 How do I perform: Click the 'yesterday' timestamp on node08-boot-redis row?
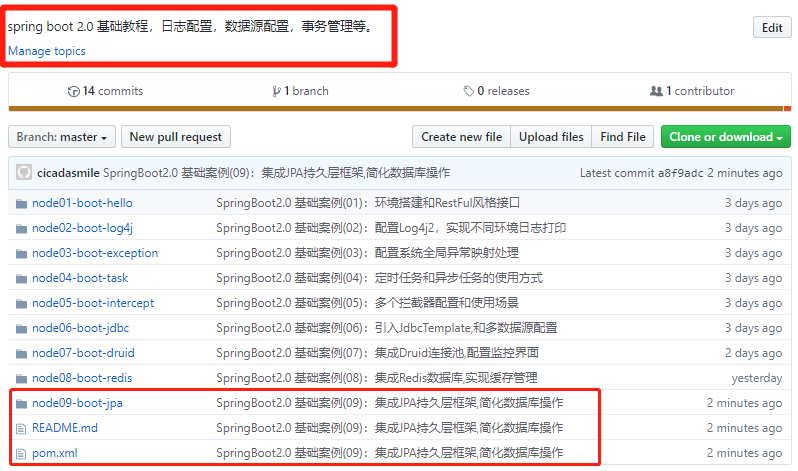(x=756, y=378)
